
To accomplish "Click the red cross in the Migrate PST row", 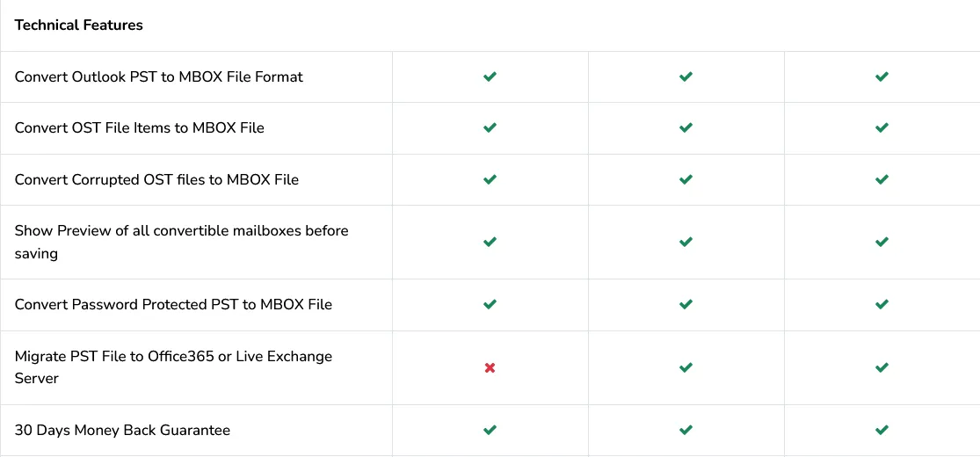I will [x=490, y=367].
